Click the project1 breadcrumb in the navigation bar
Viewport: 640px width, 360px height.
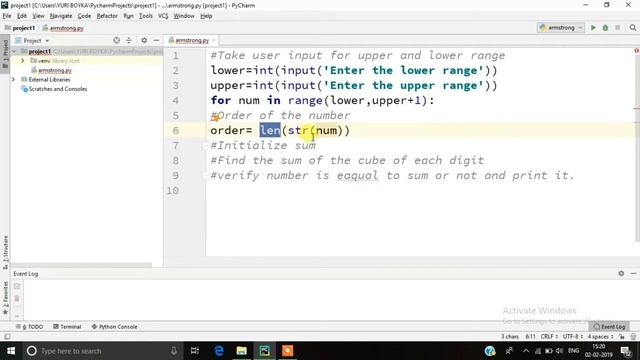pyautogui.click(x=20, y=28)
